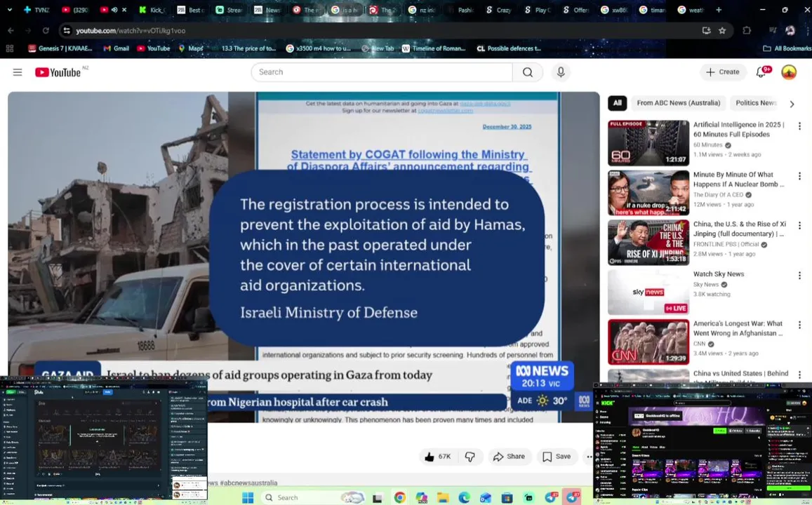This screenshot has height=505, width=812.
Task: Open the Chrome apps grid in bookmarks bar
Action: point(9,48)
